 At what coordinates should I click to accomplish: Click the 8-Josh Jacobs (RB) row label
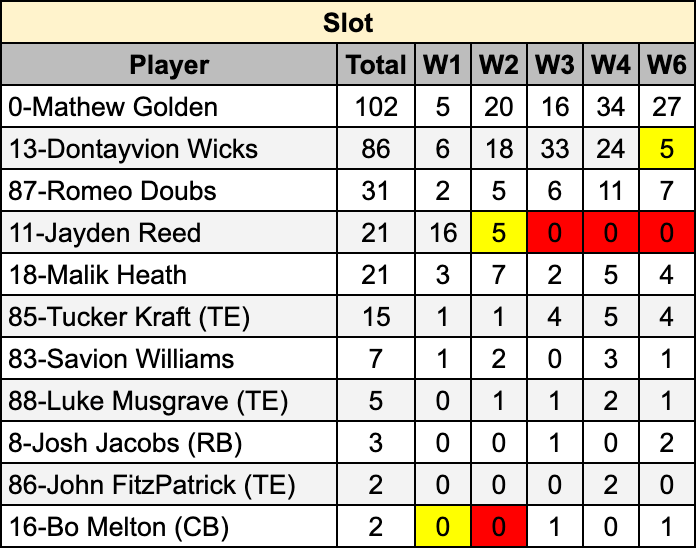coord(125,443)
